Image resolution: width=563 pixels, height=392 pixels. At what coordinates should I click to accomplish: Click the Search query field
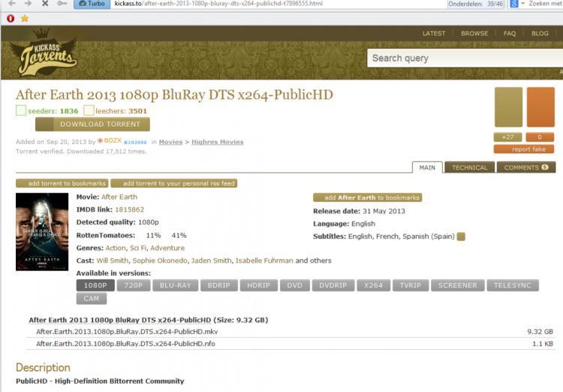click(x=465, y=59)
